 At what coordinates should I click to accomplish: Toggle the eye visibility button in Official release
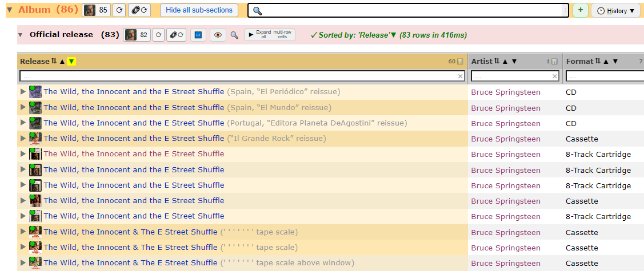tap(218, 35)
